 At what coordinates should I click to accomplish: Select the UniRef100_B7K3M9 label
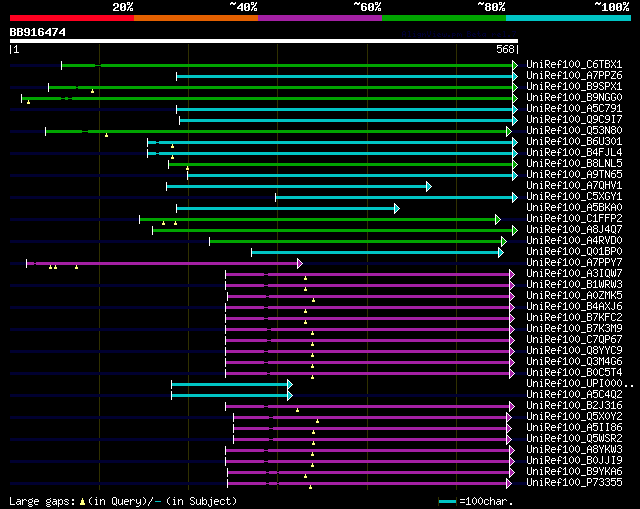pos(574,329)
